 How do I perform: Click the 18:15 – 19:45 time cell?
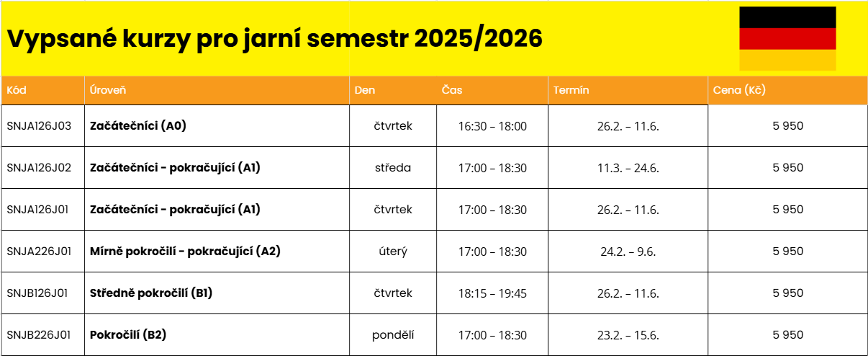(492, 293)
